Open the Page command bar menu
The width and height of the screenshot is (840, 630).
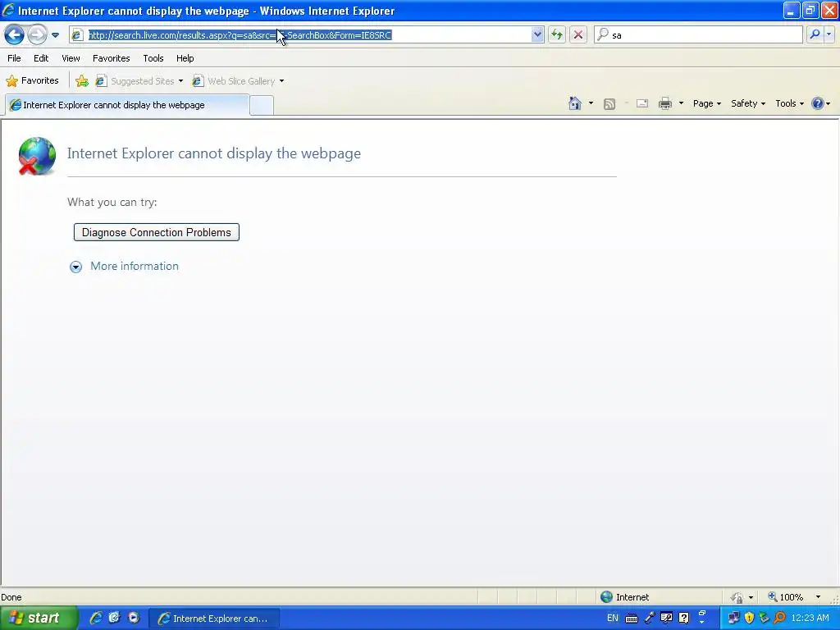pos(706,103)
